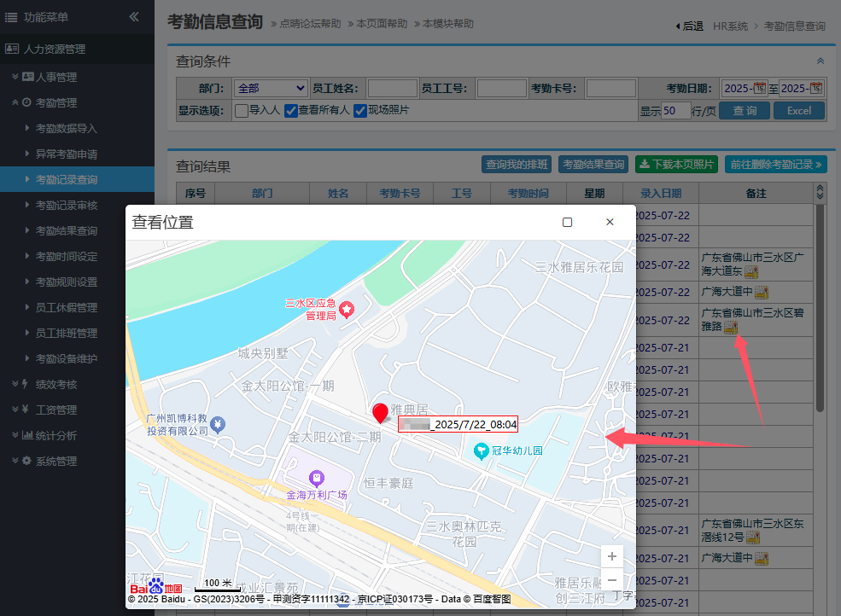The image size is (841, 616).
Task: Collapse the 查询条件 panel
Action: tap(821, 61)
